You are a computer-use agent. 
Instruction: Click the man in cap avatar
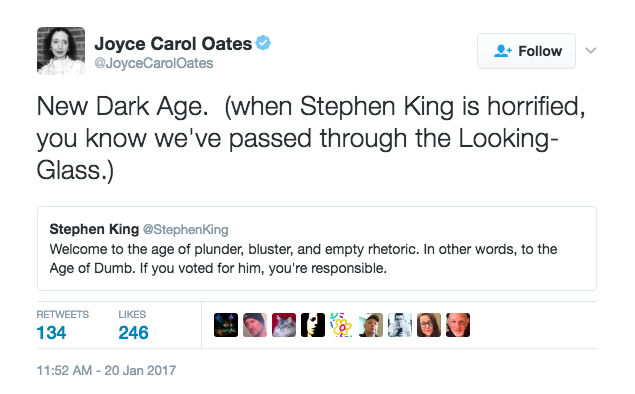click(x=371, y=325)
